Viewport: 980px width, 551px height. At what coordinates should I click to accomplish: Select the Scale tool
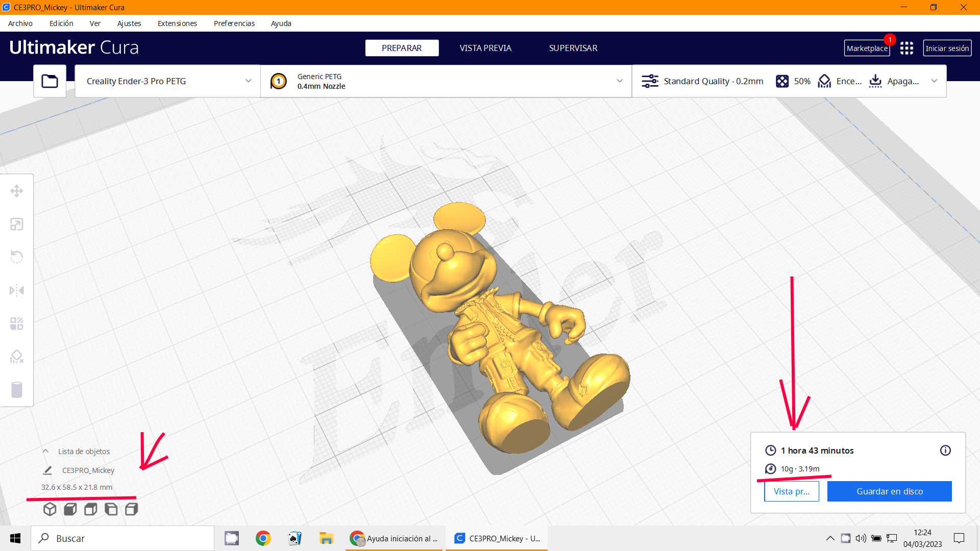(x=17, y=224)
